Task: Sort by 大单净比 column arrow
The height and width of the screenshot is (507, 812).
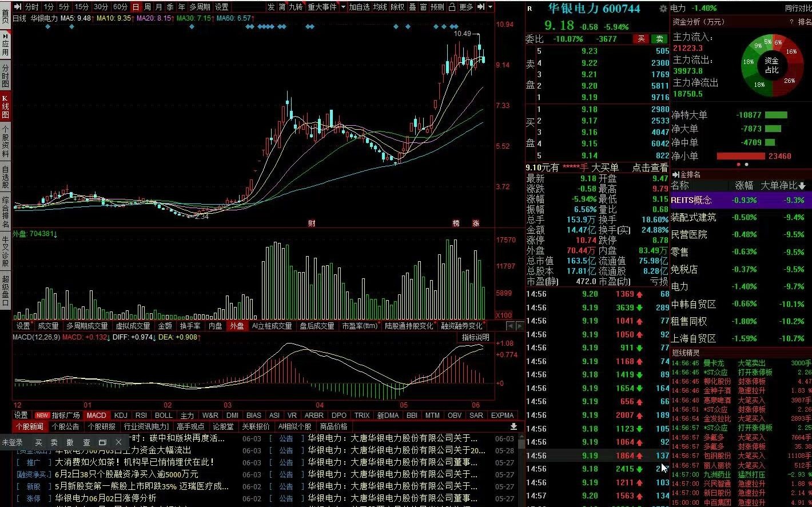Action: [802, 186]
